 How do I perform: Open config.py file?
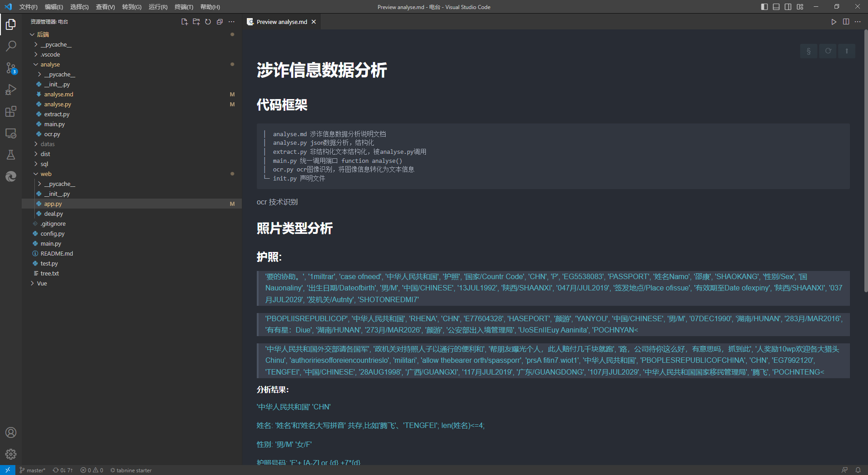click(x=132, y=233)
